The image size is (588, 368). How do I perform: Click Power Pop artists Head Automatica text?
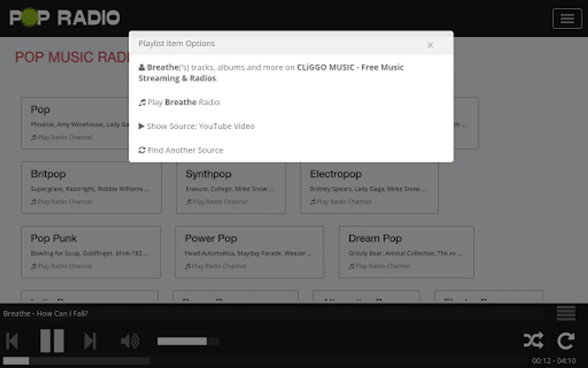[x=249, y=253]
